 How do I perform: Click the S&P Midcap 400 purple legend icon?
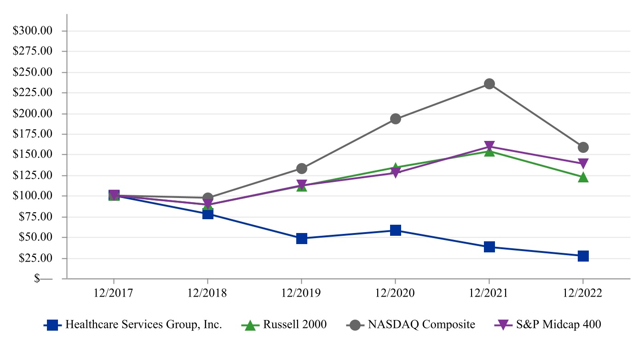click(x=503, y=325)
